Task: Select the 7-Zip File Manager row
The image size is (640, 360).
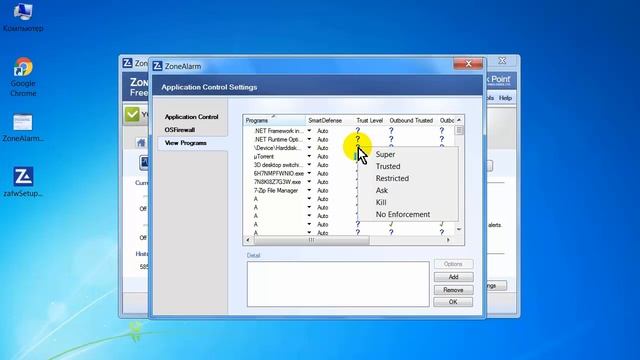Action: coord(276,190)
